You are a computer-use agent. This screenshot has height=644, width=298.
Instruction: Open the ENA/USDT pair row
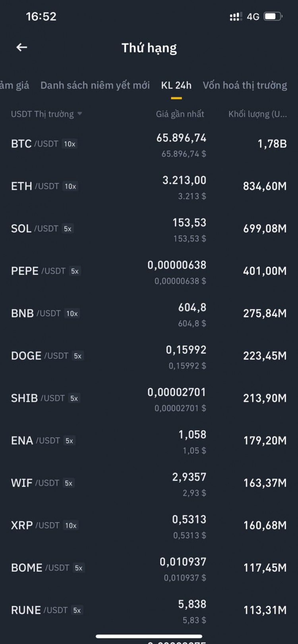tap(149, 441)
